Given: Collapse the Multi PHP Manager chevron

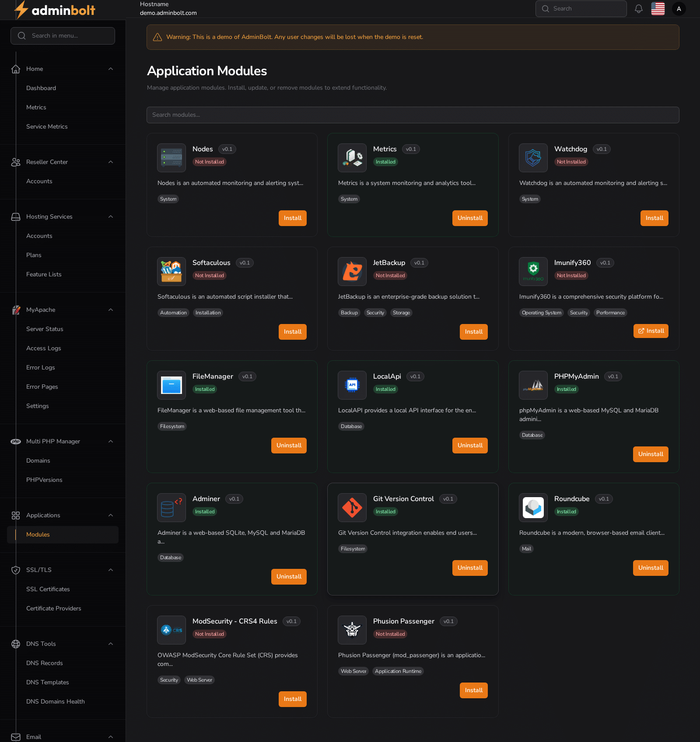Looking at the screenshot, I should click(111, 442).
